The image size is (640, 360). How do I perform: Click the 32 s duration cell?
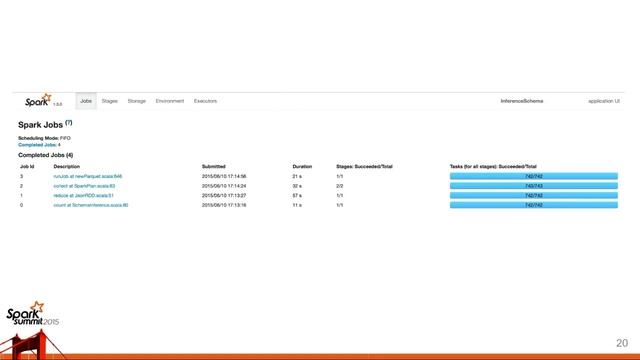pyautogui.click(x=297, y=186)
